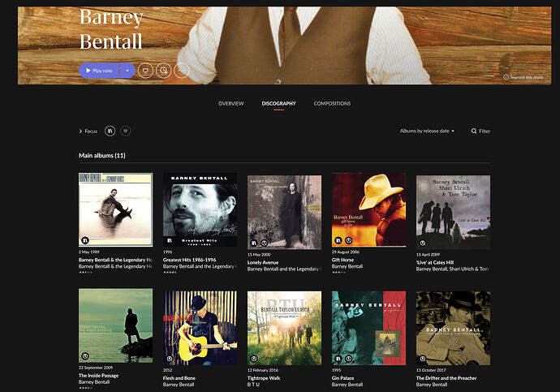Open the Gift Horse album cover
Viewport: 560px width, 392px height.
pos(368,210)
